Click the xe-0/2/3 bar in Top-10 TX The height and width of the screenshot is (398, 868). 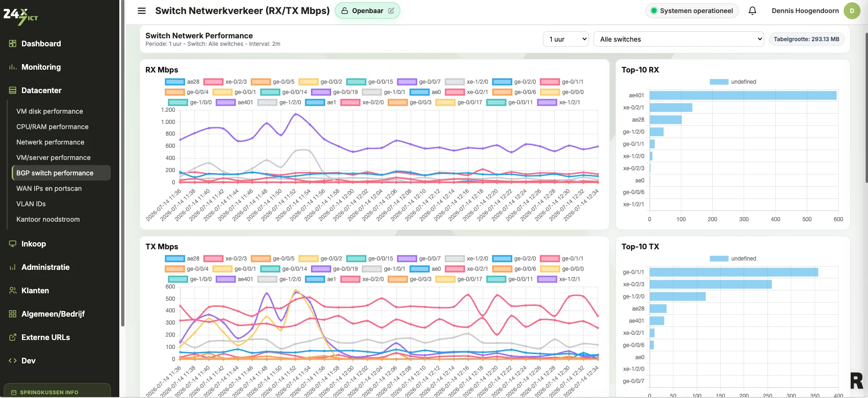tap(710, 284)
